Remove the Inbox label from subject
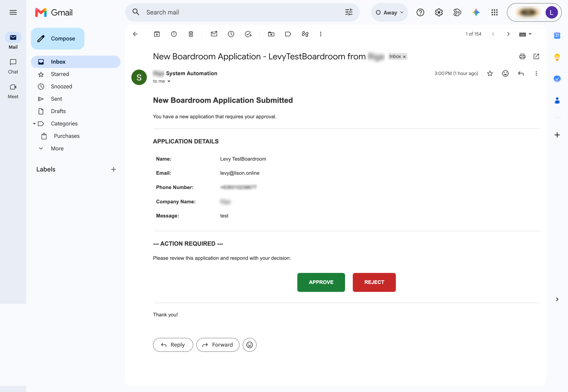Viewport: 568px width, 392px height. [x=404, y=57]
